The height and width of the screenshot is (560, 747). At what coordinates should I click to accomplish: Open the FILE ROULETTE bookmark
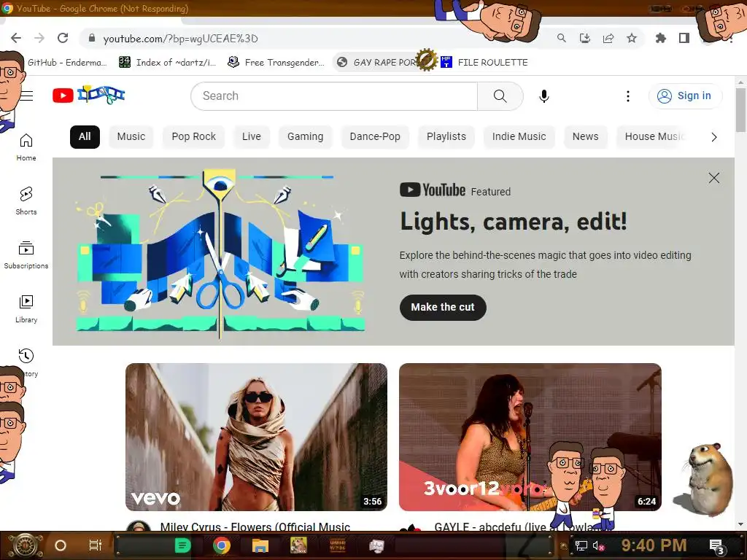[x=484, y=63]
